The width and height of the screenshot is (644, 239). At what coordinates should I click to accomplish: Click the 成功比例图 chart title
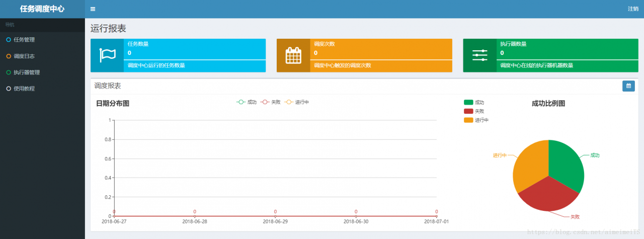(x=548, y=104)
